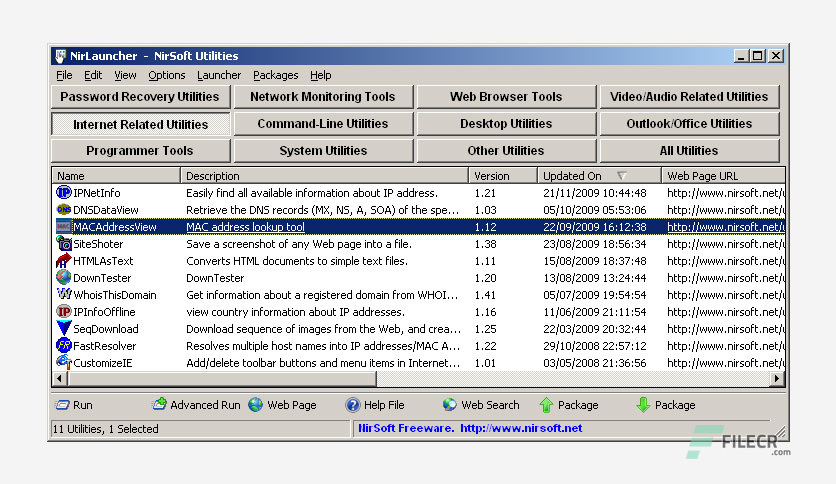Image resolution: width=836 pixels, height=484 pixels.
Task: Sort by Updated On column header
Action: [599, 175]
